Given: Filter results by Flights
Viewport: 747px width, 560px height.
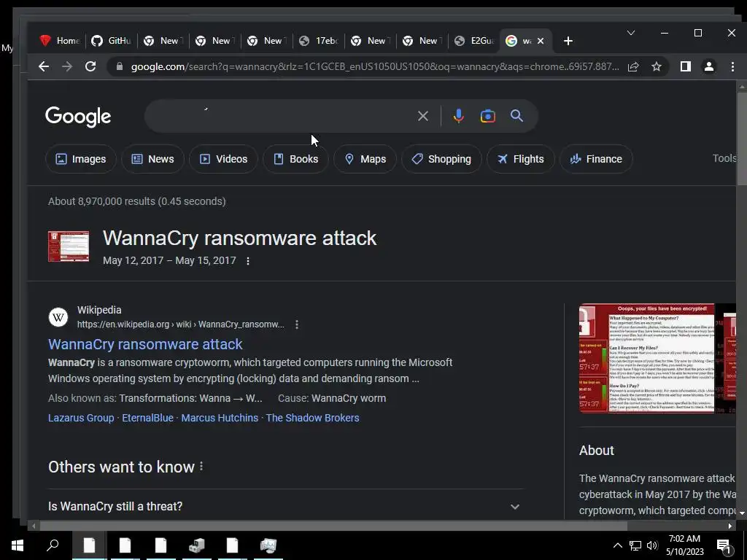Looking at the screenshot, I should (521, 159).
